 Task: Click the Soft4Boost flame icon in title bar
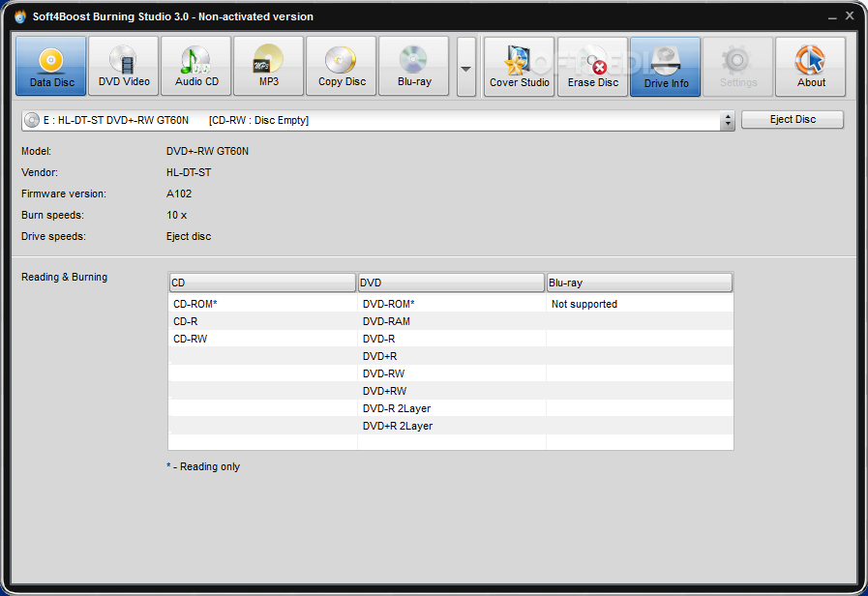coord(20,16)
